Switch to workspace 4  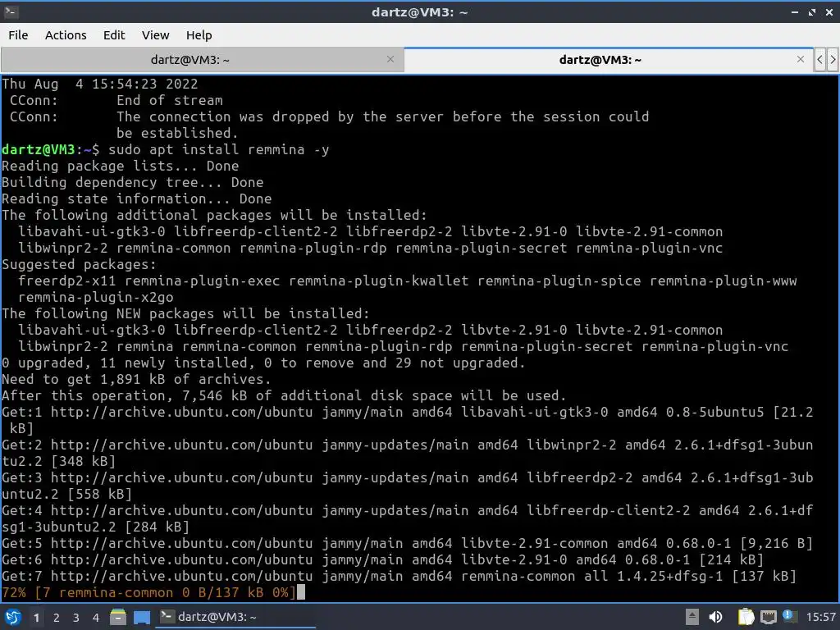click(95, 618)
